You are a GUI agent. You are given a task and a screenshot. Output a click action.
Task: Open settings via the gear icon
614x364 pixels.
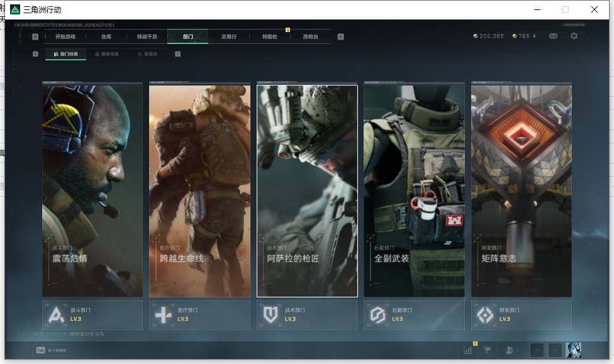click(574, 36)
